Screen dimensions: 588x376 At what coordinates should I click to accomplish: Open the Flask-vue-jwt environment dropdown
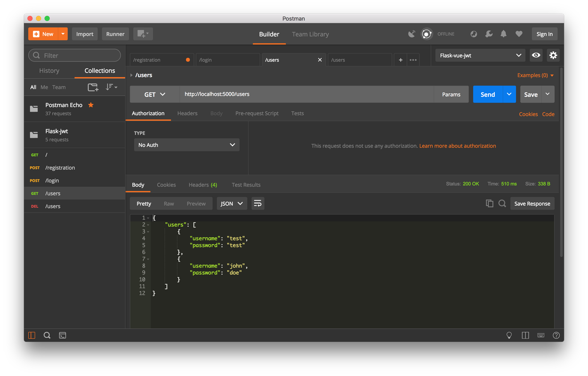pyautogui.click(x=480, y=55)
